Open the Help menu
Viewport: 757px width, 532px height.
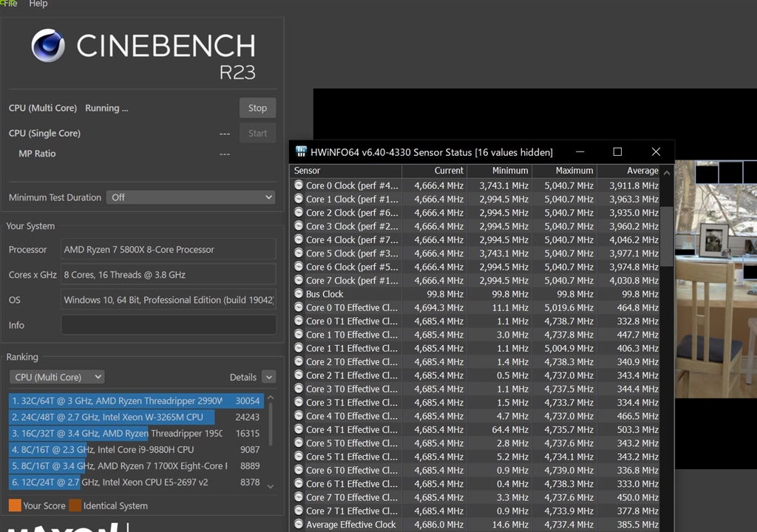tap(38, 4)
